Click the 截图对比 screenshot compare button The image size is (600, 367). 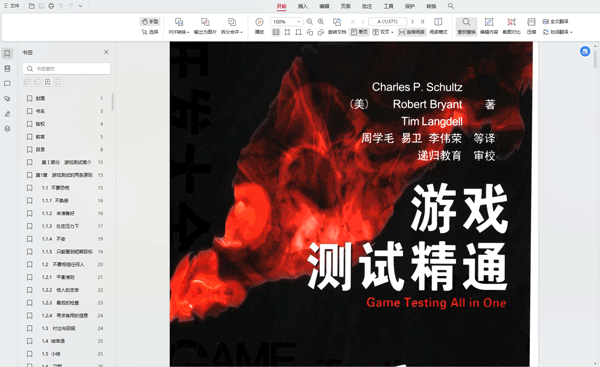click(x=512, y=26)
